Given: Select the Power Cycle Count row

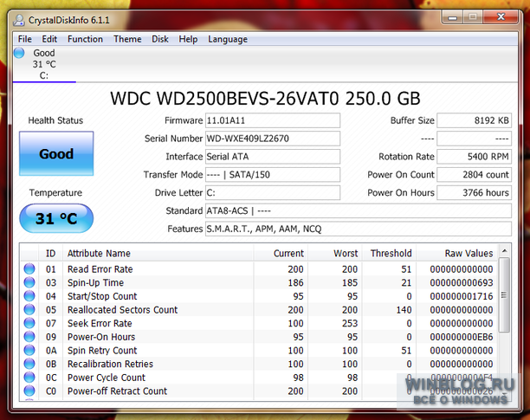Looking at the screenshot, I should click(x=259, y=377).
